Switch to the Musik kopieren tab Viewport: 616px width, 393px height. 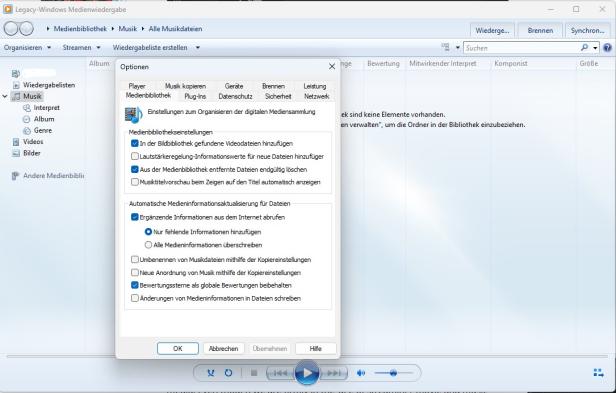tap(185, 86)
